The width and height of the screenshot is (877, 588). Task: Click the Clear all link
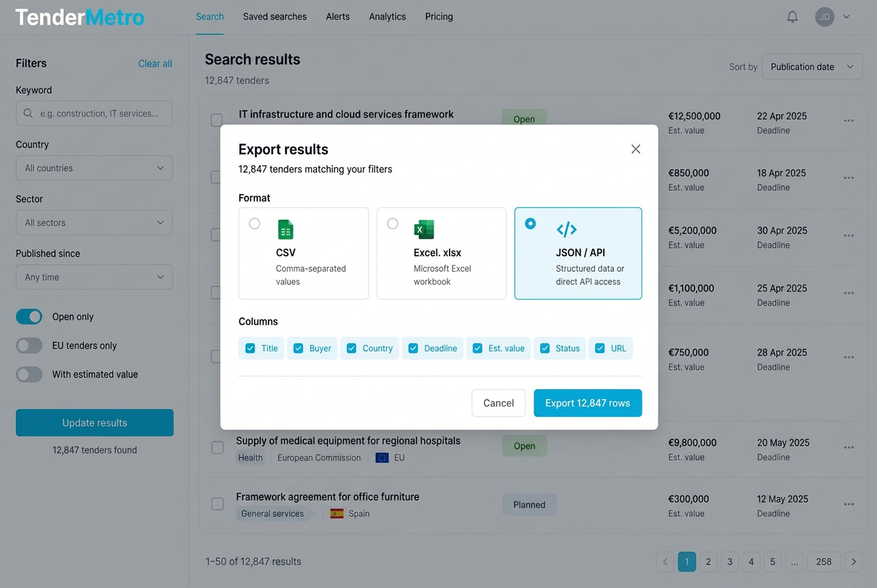tap(155, 64)
